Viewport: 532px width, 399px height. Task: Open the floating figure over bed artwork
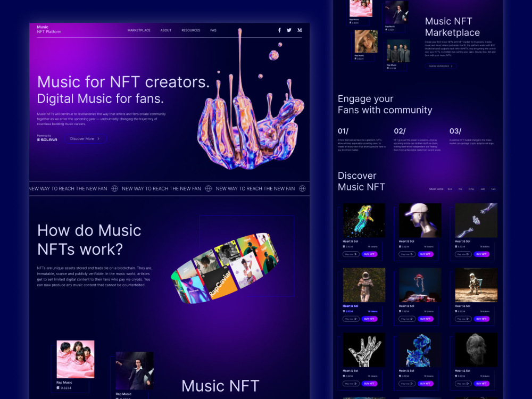[x=420, y=285]
